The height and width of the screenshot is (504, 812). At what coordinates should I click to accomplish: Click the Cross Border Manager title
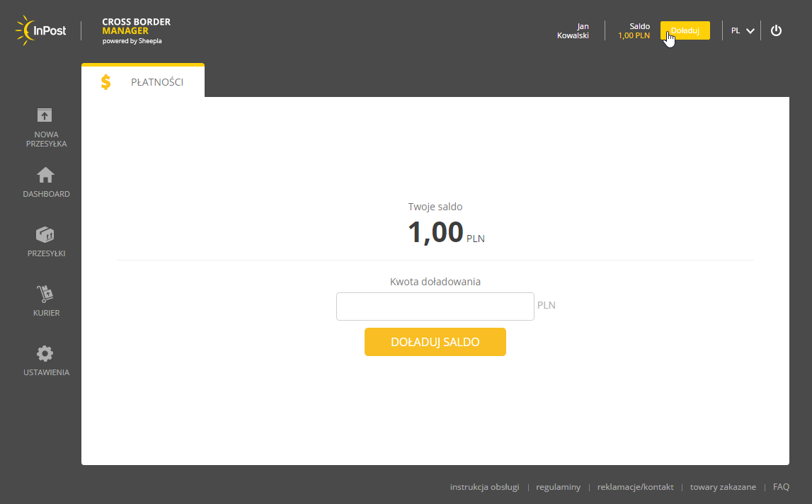[x=136, y=26]
